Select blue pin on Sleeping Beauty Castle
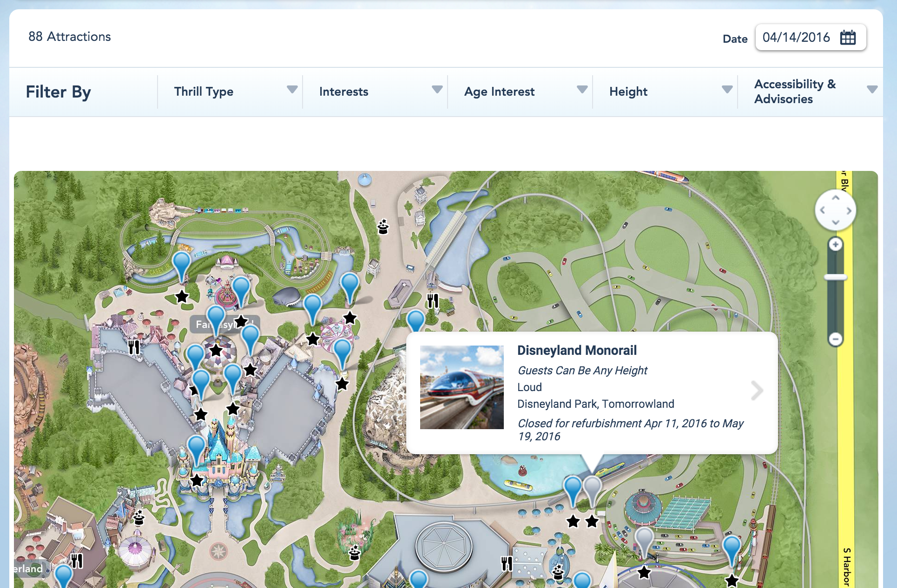Viewport: 897px width, 588px height. 197,450
